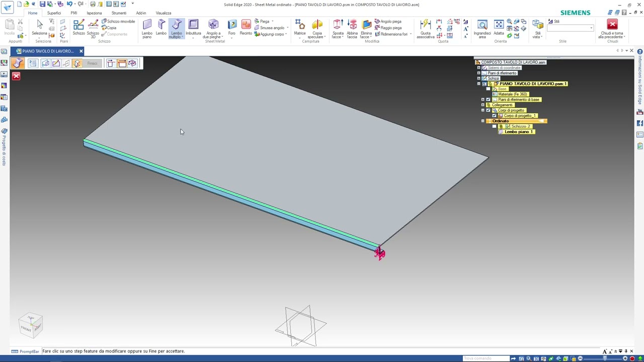Close the PIANO TAVOLO DI LAVORO document tab
The width and height of the screenshot is (644, 362).
coord(81,51)
